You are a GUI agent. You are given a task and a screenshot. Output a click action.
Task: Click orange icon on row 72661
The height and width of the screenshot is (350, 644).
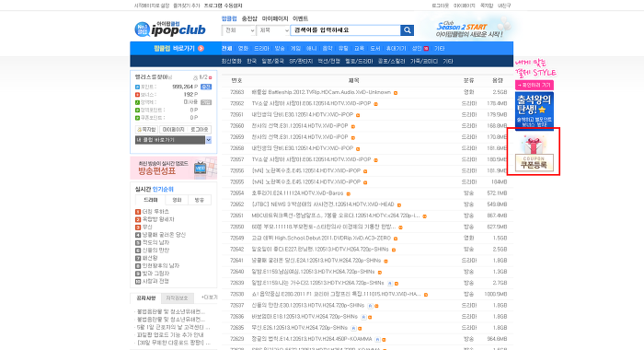358,115
